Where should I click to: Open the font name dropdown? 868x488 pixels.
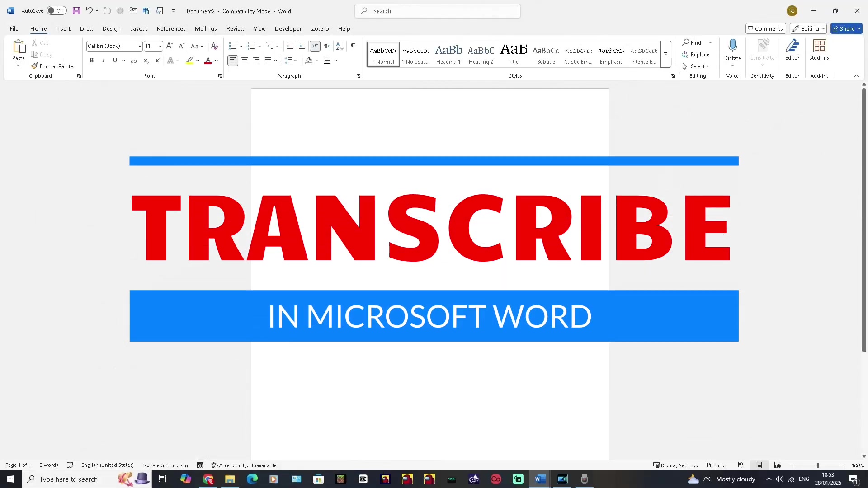[x=139, y=46]
